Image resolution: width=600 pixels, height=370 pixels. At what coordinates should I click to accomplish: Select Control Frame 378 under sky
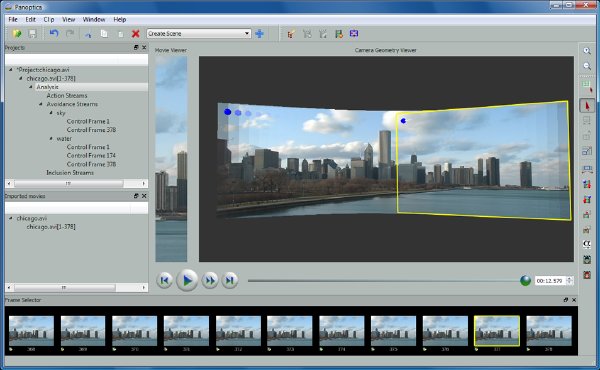pos(91,130)
